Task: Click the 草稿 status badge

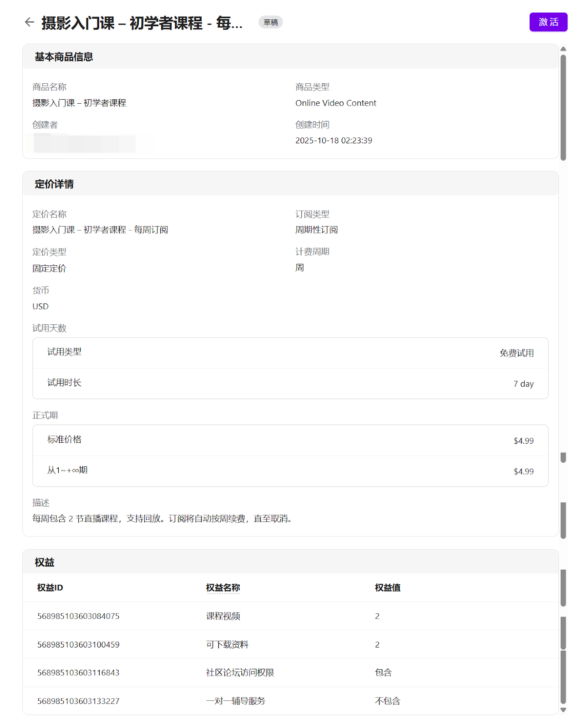Action: [x=271, y=22]
